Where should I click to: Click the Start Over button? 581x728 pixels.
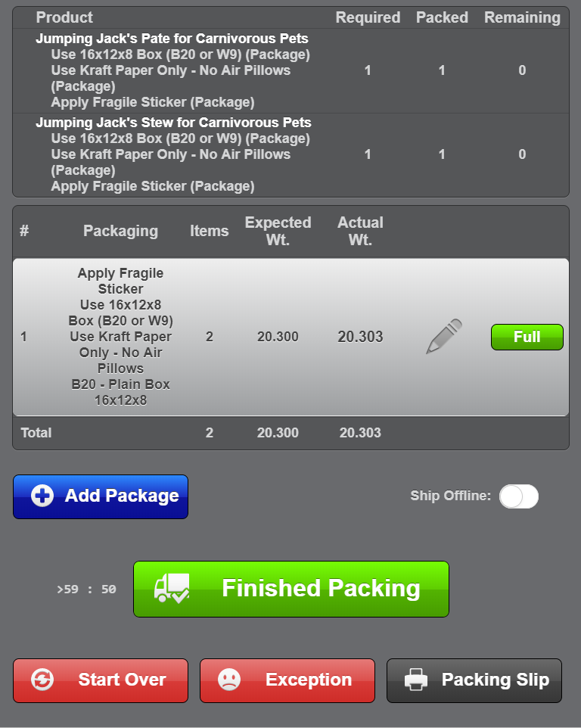click(x=101, y=680)
